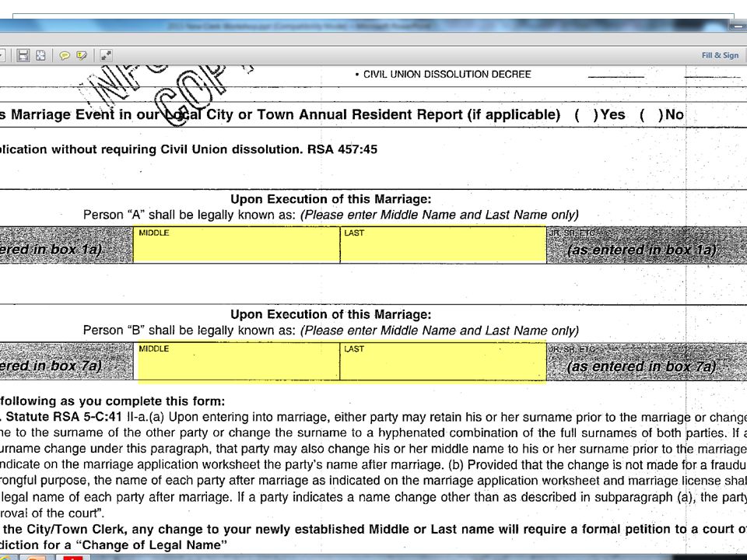Click the 'CIVIL UNION DISSOLUTION DECREE' text
Viewport: 747px width, 560px height.
[447, 75]
